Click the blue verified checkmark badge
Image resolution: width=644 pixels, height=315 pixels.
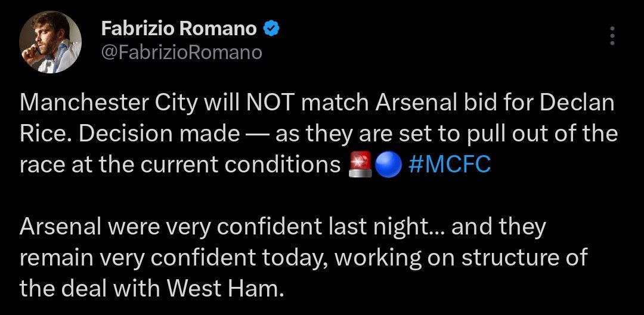[271, 28]
